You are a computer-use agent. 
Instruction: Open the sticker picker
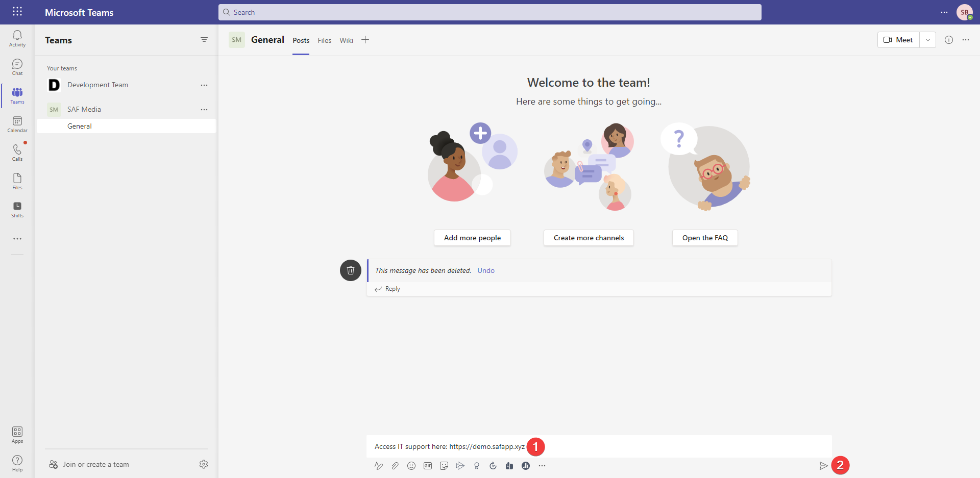point(444,466)
